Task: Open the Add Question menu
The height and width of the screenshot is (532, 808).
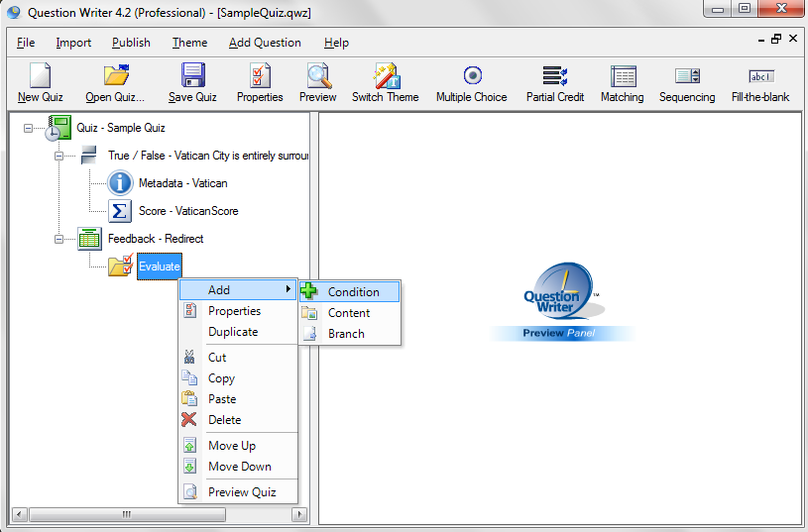Action: coord(265,43)
